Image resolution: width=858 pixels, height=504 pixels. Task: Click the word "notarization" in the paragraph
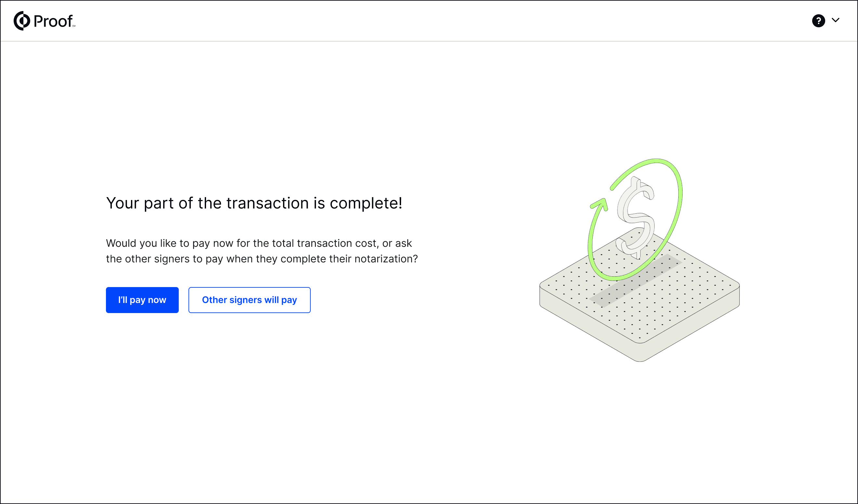point(383,259)
